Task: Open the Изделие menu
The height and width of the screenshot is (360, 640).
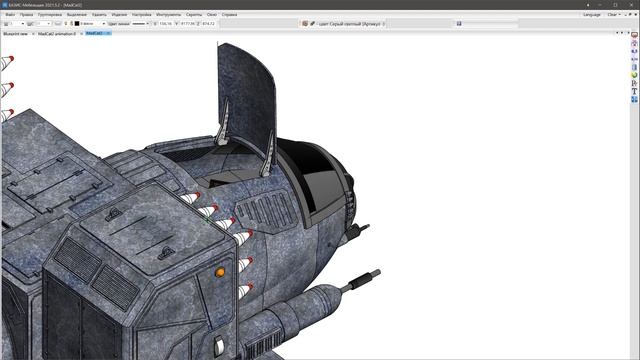Action: [x=119, y=15]
